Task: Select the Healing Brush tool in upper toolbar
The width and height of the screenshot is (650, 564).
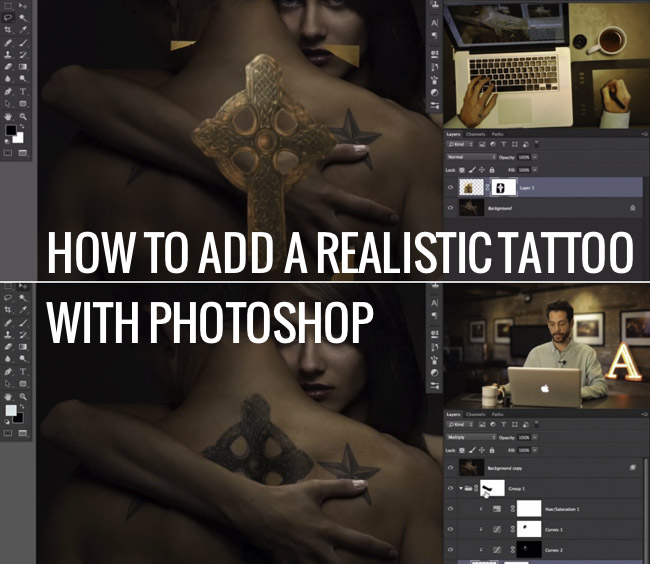Action: [8, 42]
